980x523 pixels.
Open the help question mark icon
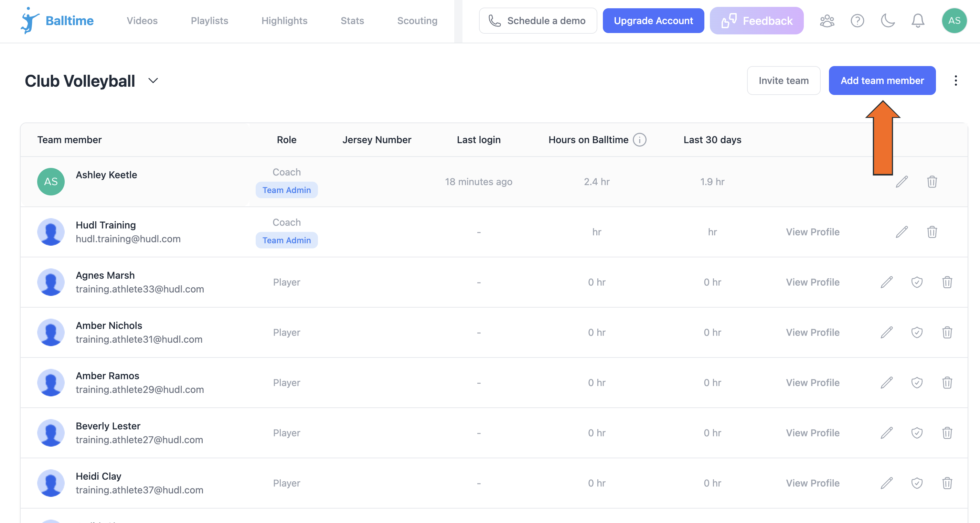(857, 21)
